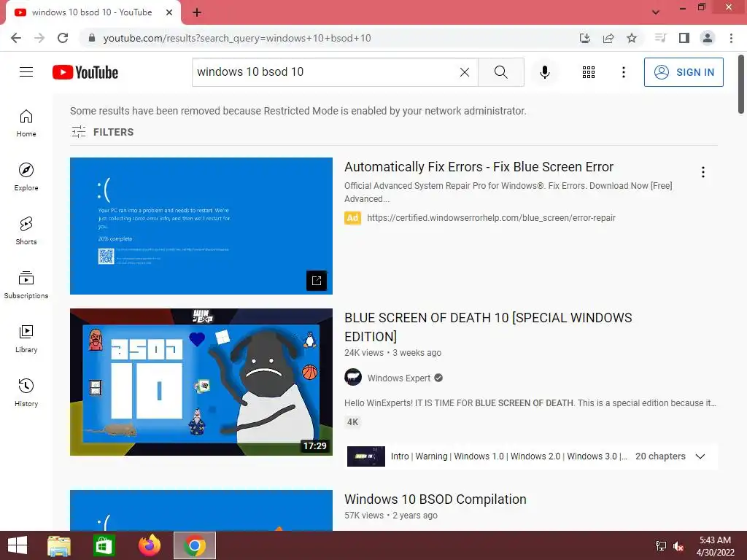Open the search FILTERS panel

pyautogui.click(x=102, y=132)
